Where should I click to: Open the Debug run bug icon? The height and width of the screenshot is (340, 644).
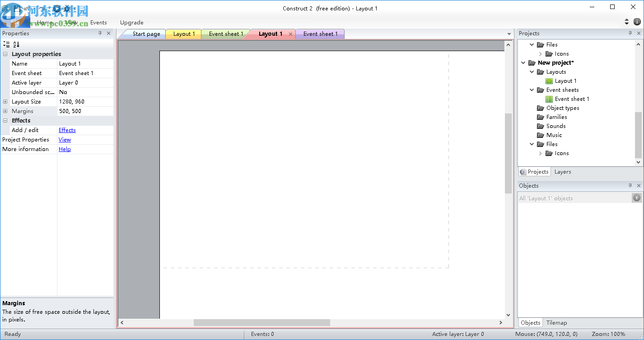click(67, 8)
